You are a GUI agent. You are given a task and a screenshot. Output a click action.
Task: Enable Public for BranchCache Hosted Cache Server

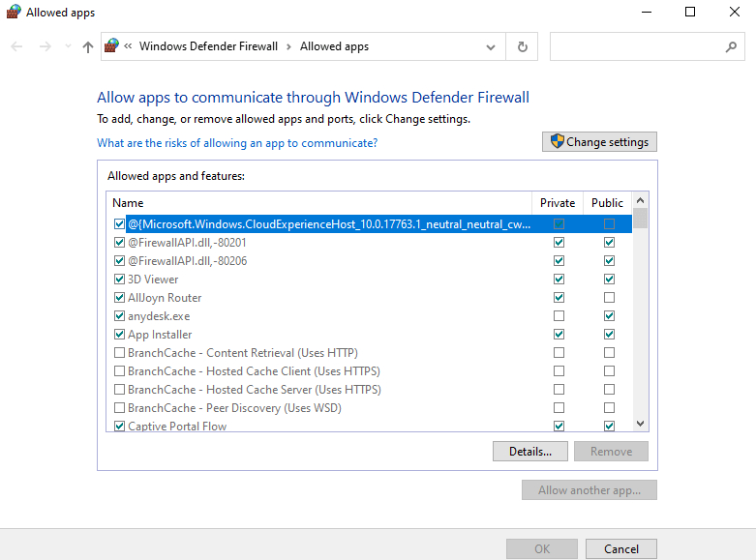pyautogui.click(x=610, y=389)
